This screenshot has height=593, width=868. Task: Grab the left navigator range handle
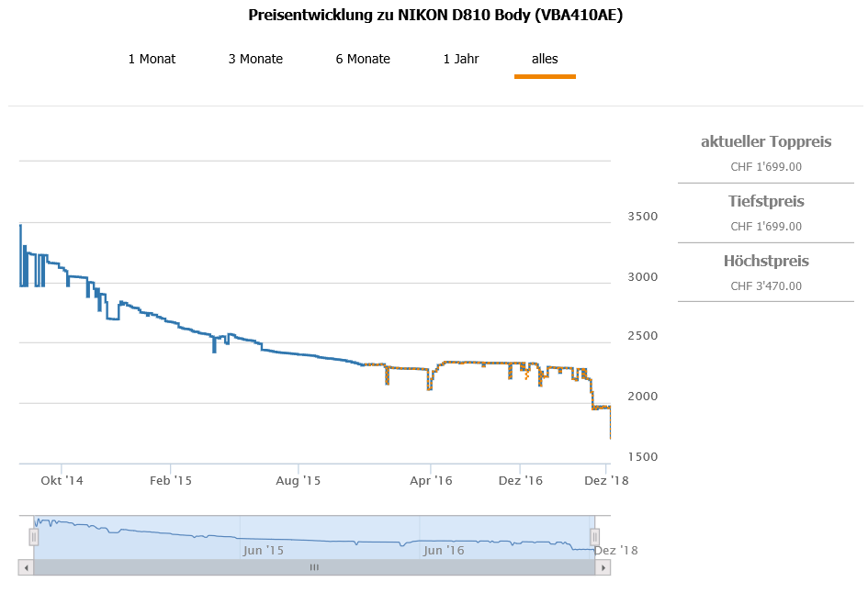(34, 537)
